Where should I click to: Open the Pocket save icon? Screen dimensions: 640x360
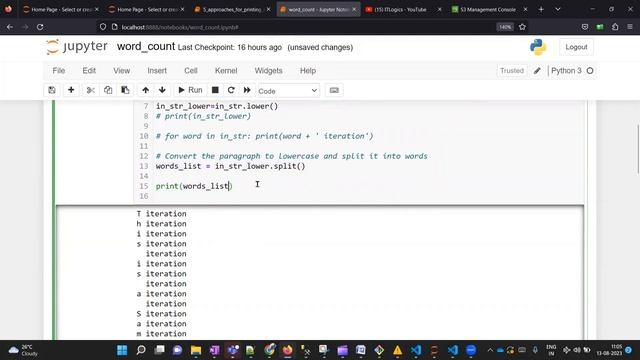point(585,27)
